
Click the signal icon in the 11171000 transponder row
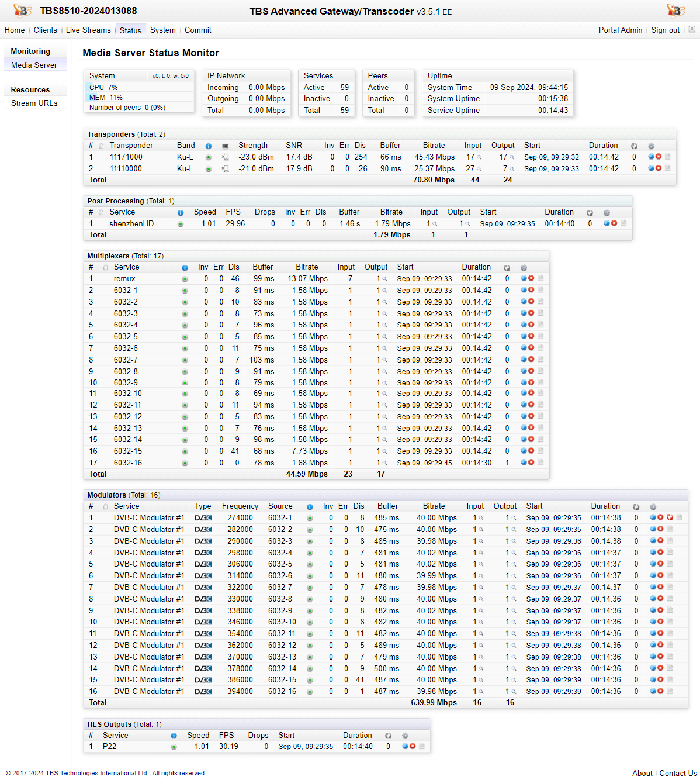[x=225, y=157]
